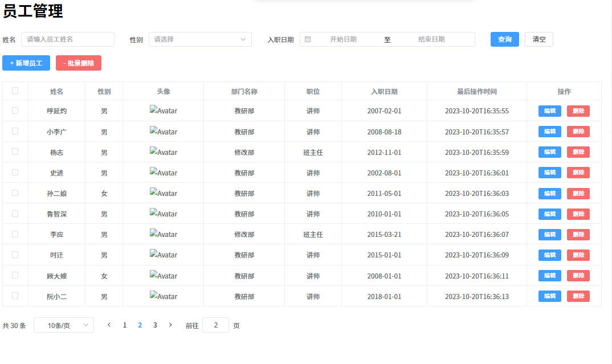This screenshot has width=612, height=364.
Task: Click the 部门名称 column header
Action: tap(244, 91)
